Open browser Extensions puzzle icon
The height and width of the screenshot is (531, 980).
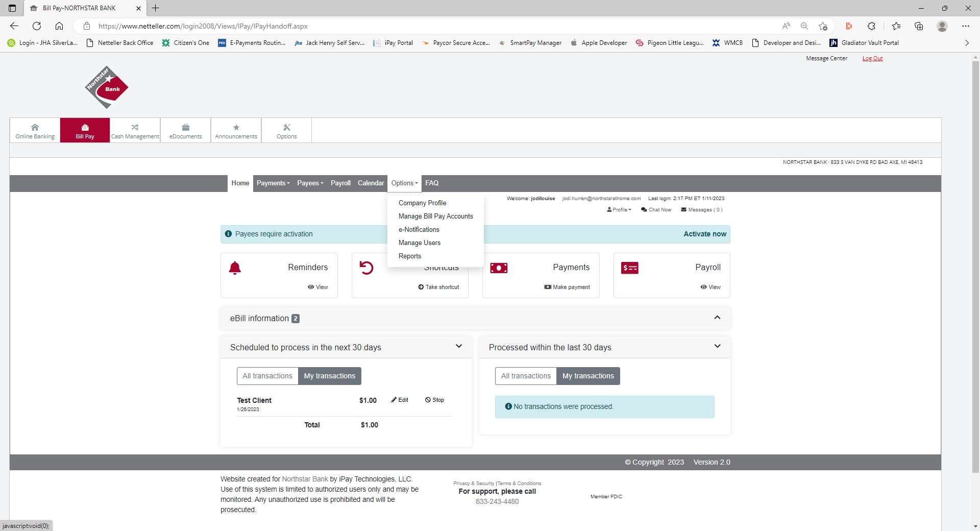click(871, 26)
